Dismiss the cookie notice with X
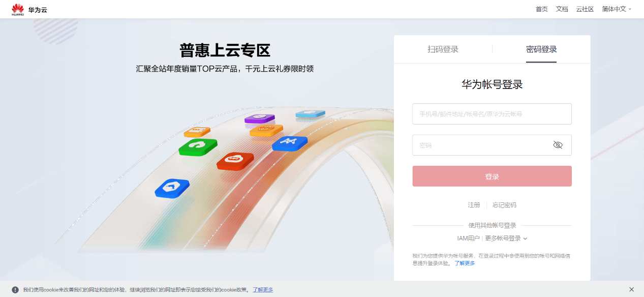The height and width of the screenshot is (297, 644). pos(631,289)
